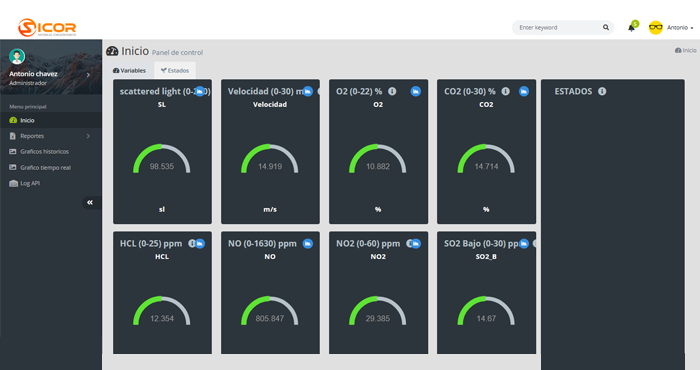
Task: Focus the Enter keyword search field
Action: [558, 28]
